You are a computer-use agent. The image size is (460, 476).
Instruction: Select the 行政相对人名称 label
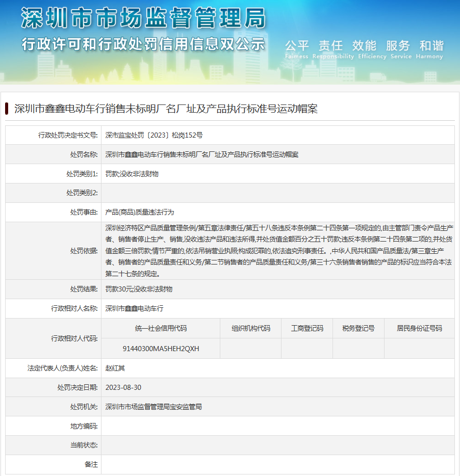coord(74,308)
